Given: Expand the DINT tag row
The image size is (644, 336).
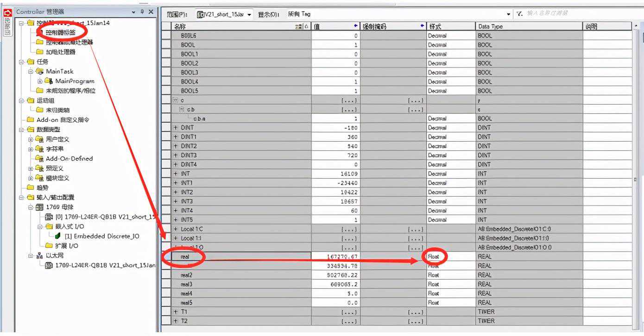Looking at the screenshot, I should [x=176, y=128].
